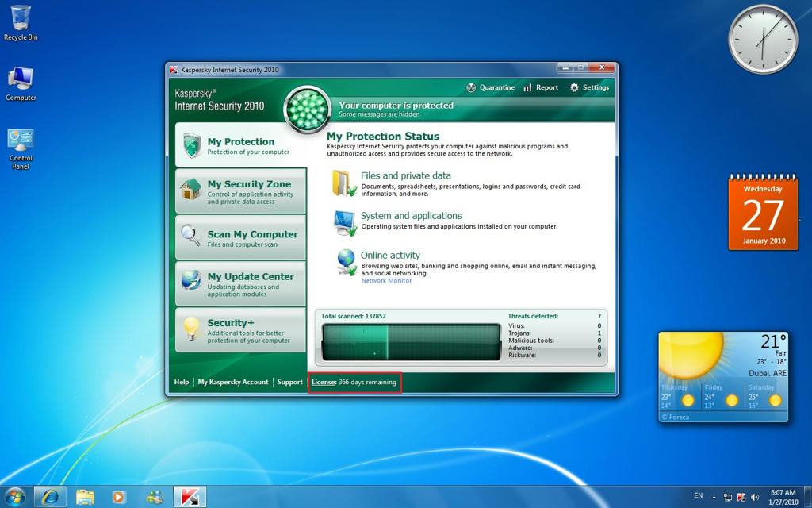The width and height of the screenshot is (812, 508).
Task: Click the Kaspersky title bar logo icon
Action: click(x=174, y=70)
